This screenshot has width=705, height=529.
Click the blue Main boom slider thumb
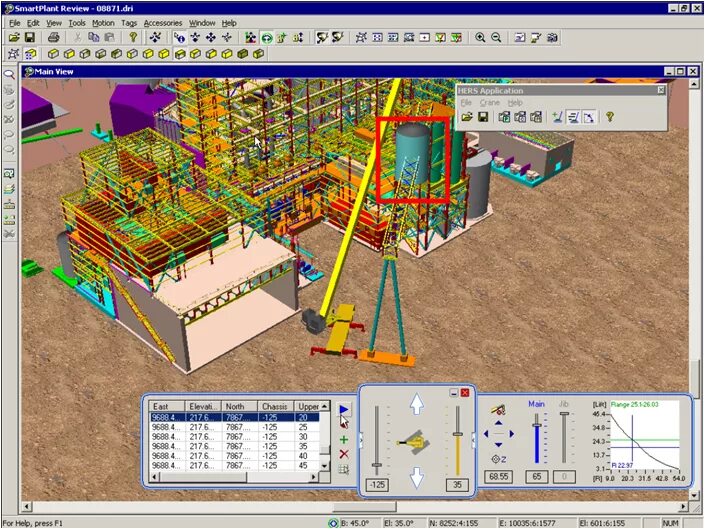tap(536, 426)
